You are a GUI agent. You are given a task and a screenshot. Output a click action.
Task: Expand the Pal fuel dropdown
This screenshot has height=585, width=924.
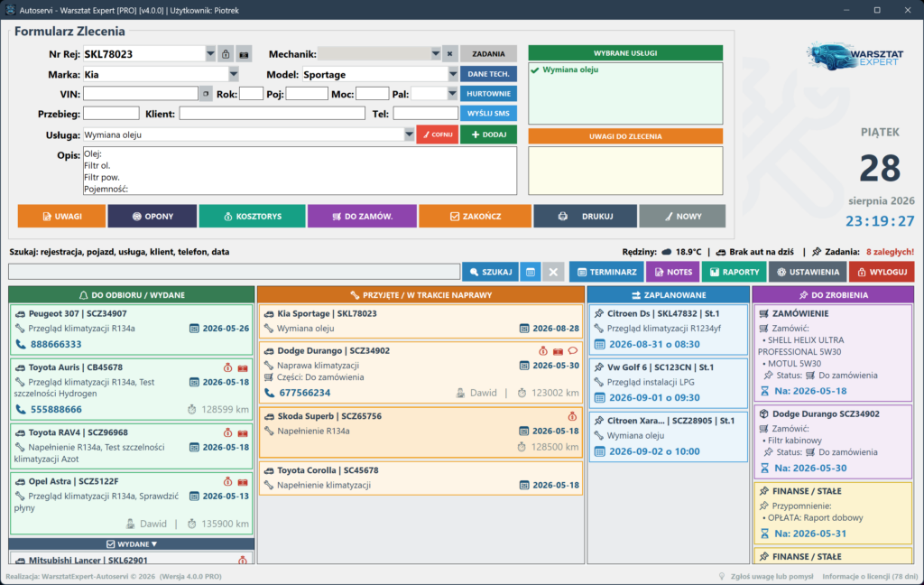click(452, 94)
